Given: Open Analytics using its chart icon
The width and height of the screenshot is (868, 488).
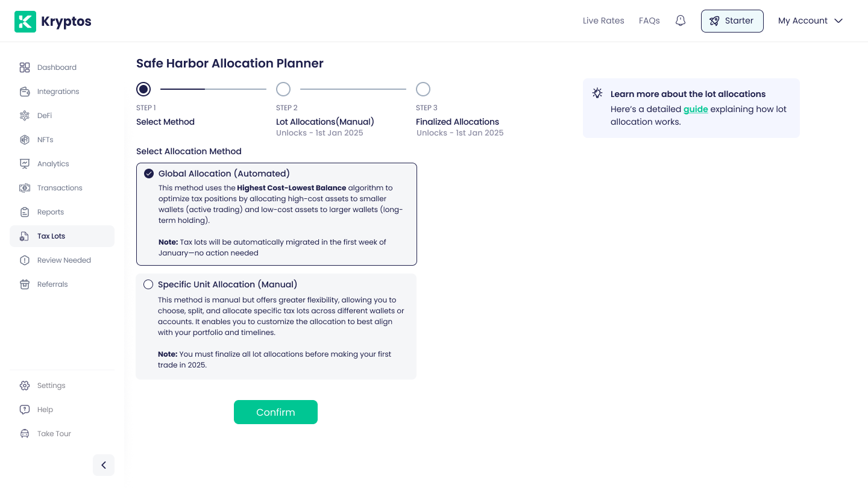Looking at the screenshot, I should [x=25, y=164].
